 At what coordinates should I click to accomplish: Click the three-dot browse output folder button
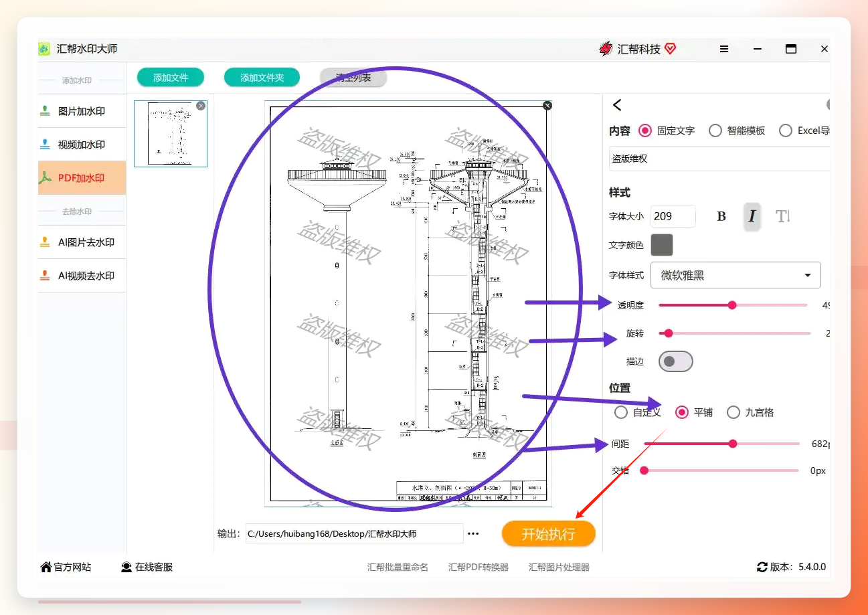point(473,534)
